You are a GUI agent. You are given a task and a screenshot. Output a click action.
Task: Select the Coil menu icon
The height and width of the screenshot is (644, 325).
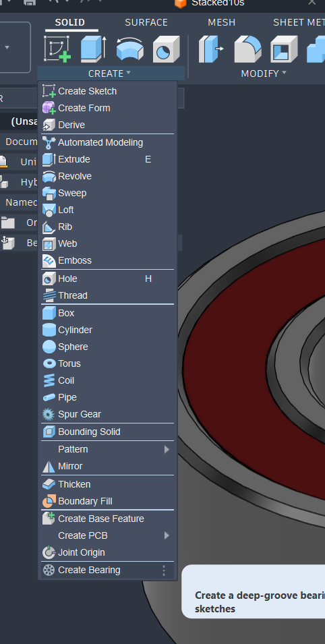[49, 380]
